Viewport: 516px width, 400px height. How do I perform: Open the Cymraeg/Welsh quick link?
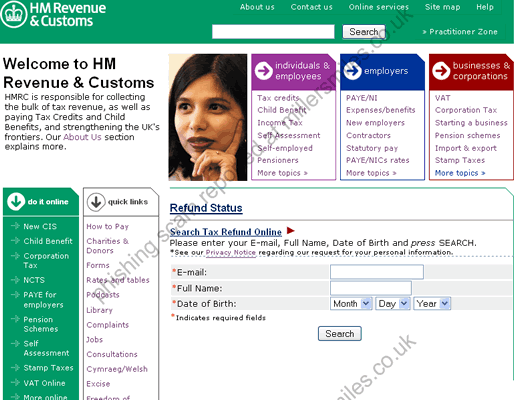[x=117, y=369]
